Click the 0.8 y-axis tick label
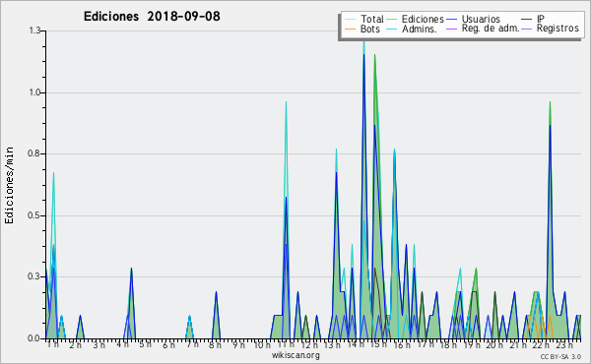 (x=34, y=153)
